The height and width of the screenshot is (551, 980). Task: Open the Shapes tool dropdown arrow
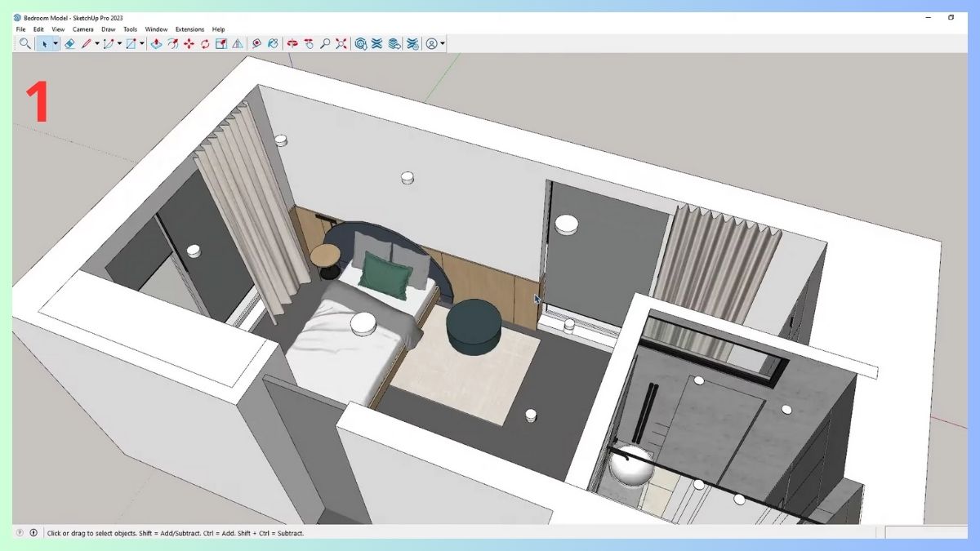coord(140,43)
